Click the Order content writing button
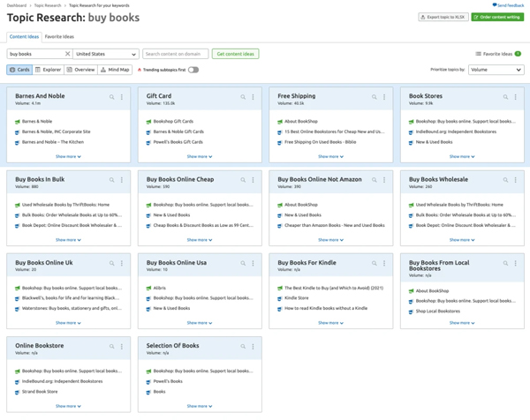 (x=497, y=17)
